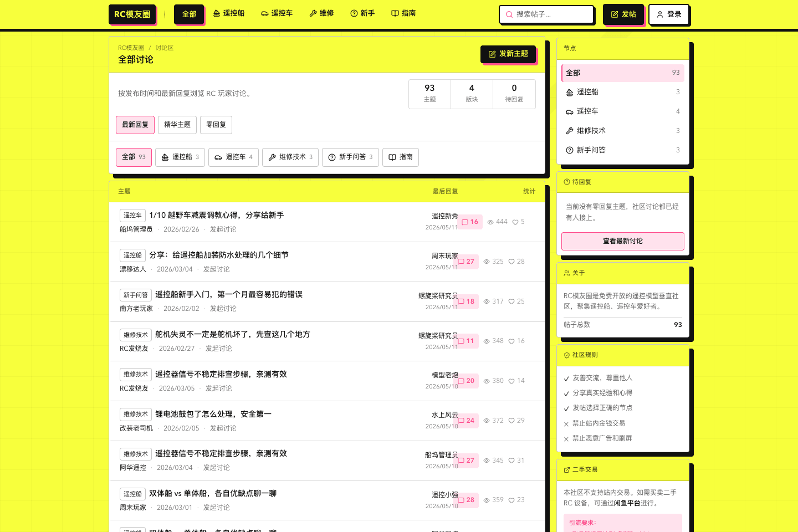Select the 最新回复 sort tab

135,125
